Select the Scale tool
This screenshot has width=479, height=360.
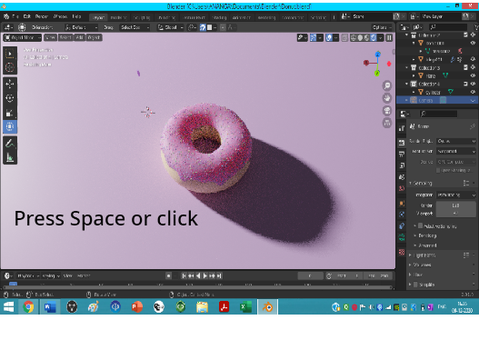[10, 112]
